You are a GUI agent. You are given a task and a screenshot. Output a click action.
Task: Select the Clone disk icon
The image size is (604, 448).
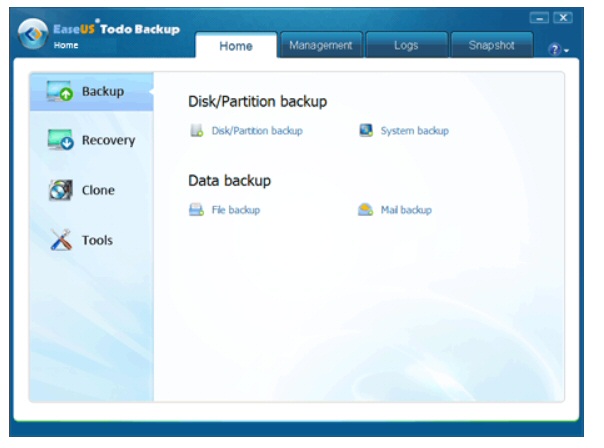tap(60, 190)
